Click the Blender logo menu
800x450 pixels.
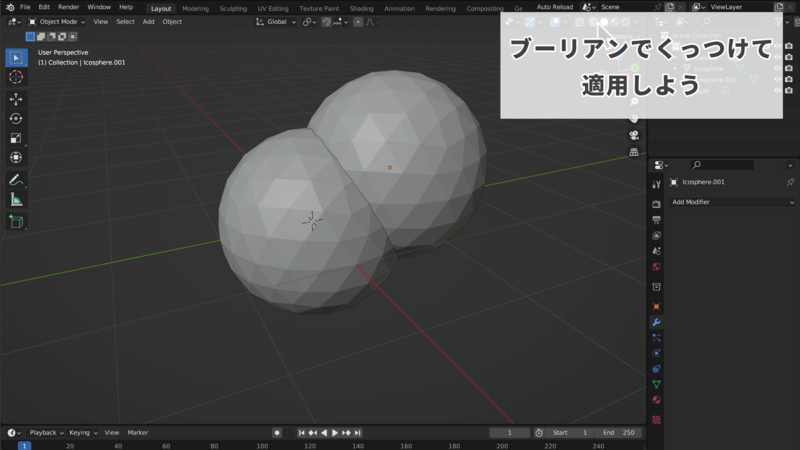10,7
